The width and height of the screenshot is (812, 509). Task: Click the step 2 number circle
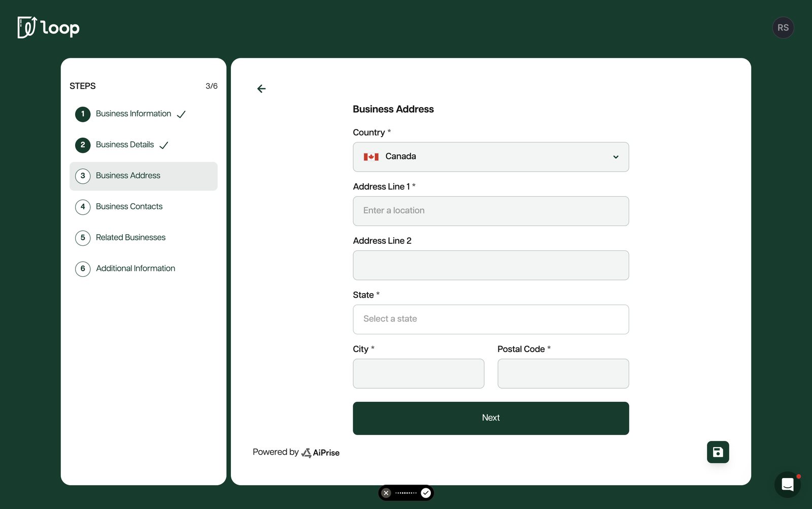[83, 145]
